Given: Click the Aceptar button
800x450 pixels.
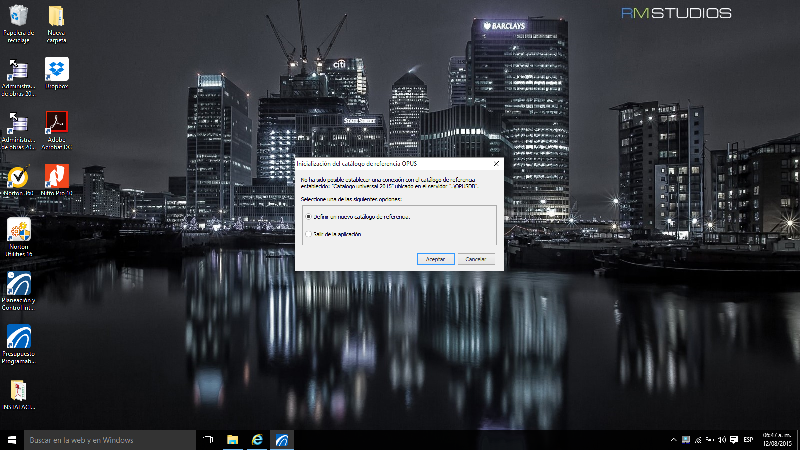Looking at the screenshot, I should (435, 259).
